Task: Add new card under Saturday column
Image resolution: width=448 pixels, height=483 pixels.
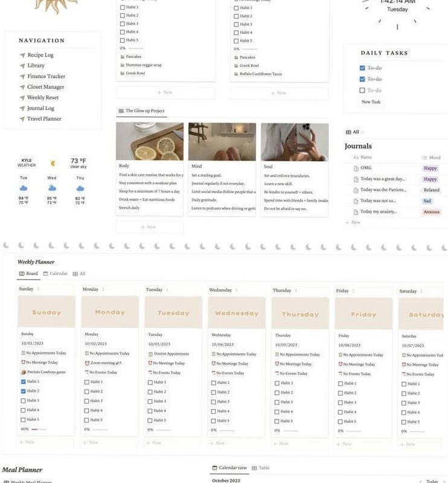Action: [x=408, y=444]
